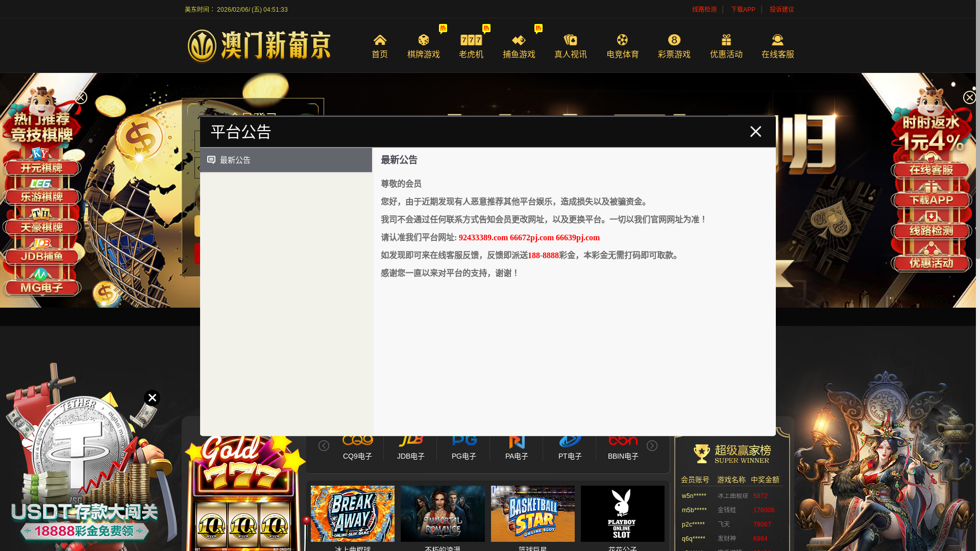This screenshot has width=980, height=551.
Task: Click the 66672pj.com address text
Action: 532,238
